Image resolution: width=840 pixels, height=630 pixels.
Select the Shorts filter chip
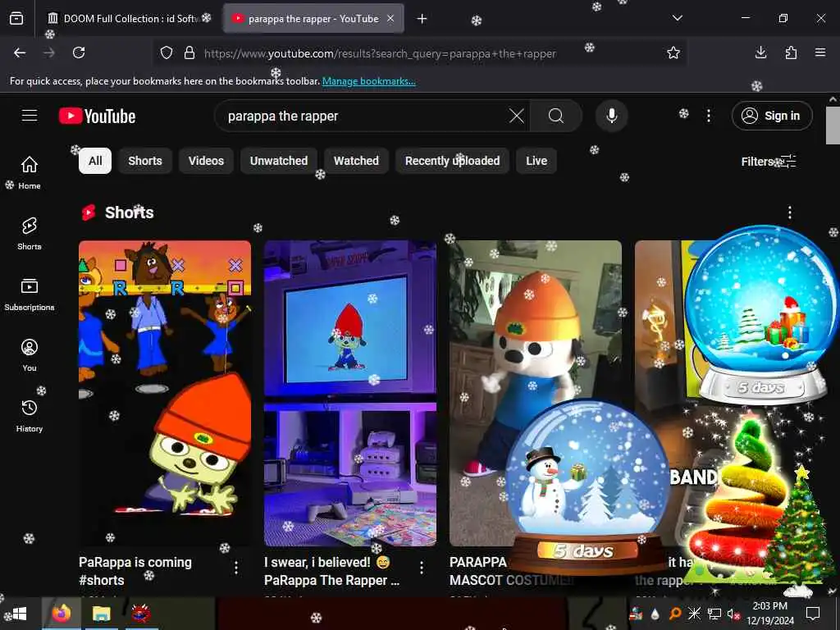pos(144,161)
